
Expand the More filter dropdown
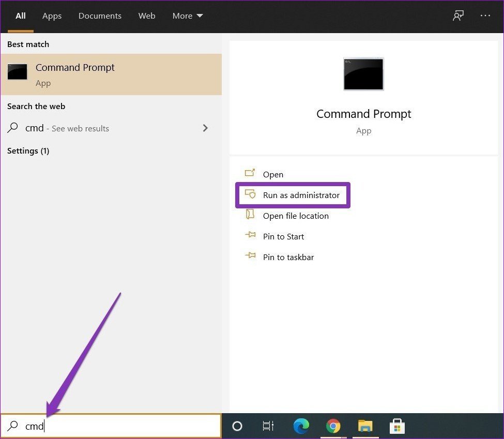tap(188, 16)
